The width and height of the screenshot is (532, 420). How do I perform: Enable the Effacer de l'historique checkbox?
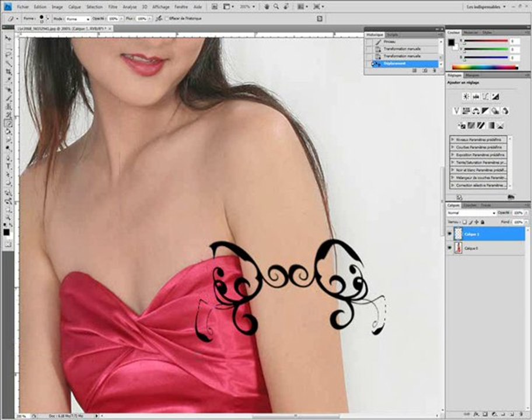[167, 19]
